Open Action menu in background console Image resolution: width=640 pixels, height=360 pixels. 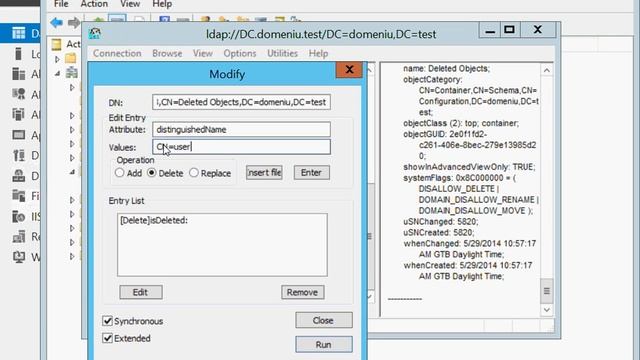pyautogui.click(x=94, y=4)
